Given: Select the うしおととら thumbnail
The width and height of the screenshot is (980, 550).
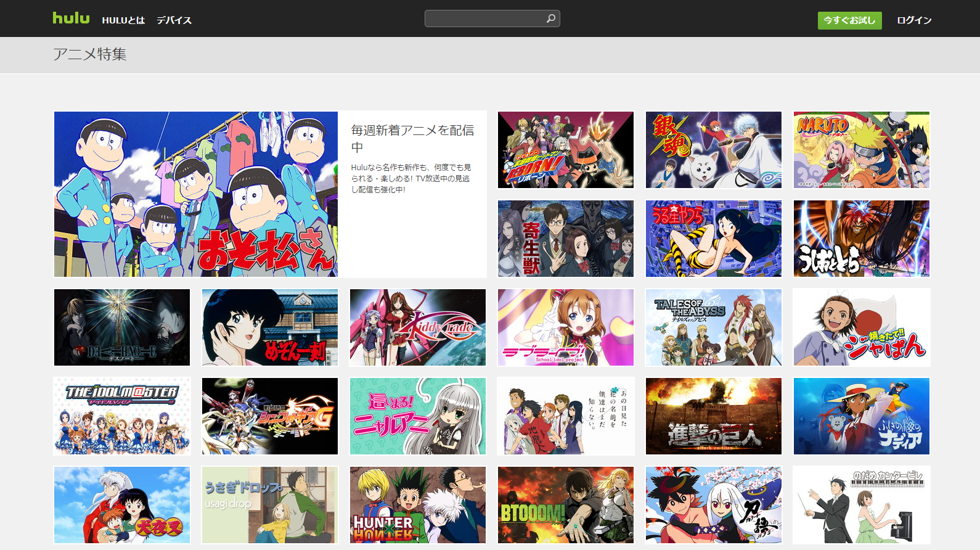Looking at the screenshot, I should click(861, 239).
